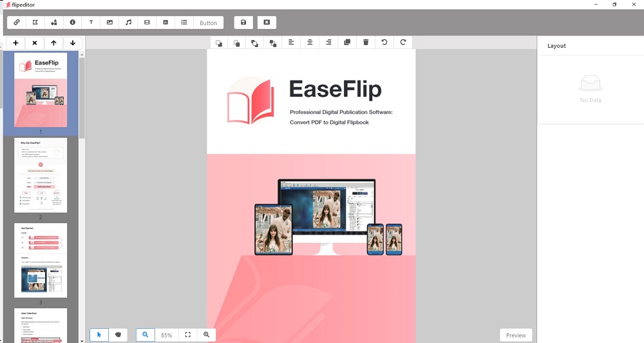Align selected objects to the left
Image resolution: width=644 pixels, height=343 pixels.
click(291, 43)
